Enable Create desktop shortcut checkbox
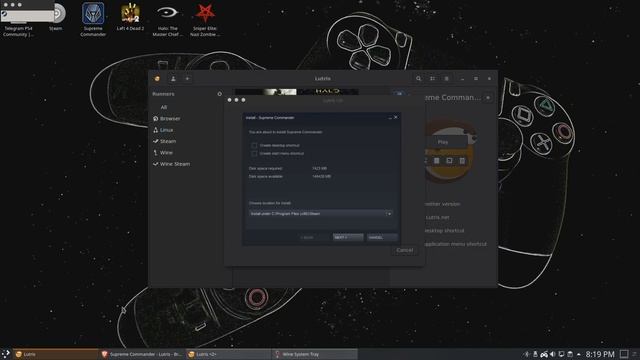The image size is (640, 360). [x=254, y=145]
